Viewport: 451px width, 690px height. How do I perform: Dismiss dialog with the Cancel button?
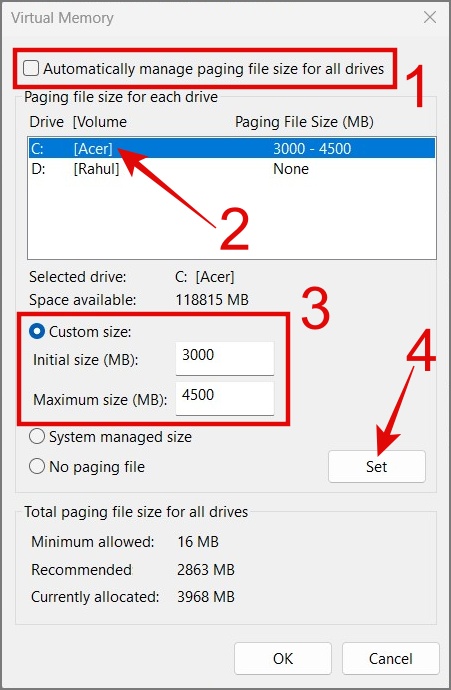point(391,658)
